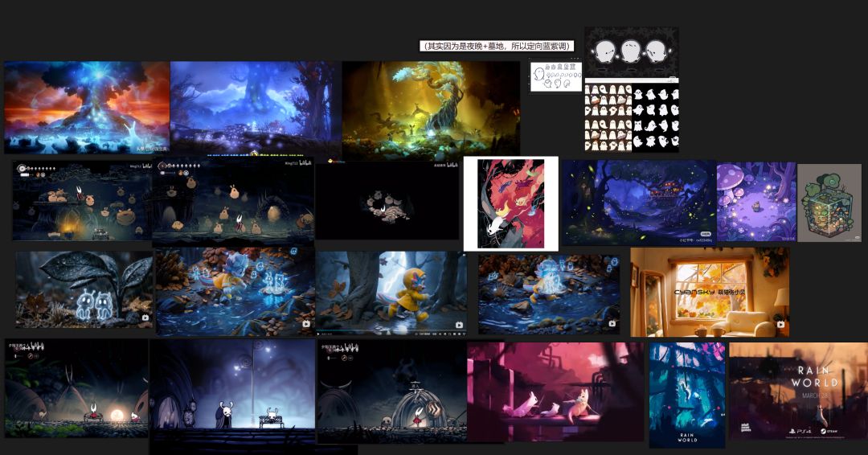This screenshot has width=868, height=455.
Task: Click the white ghost sketch sheet
Action: tap(556, 76)
